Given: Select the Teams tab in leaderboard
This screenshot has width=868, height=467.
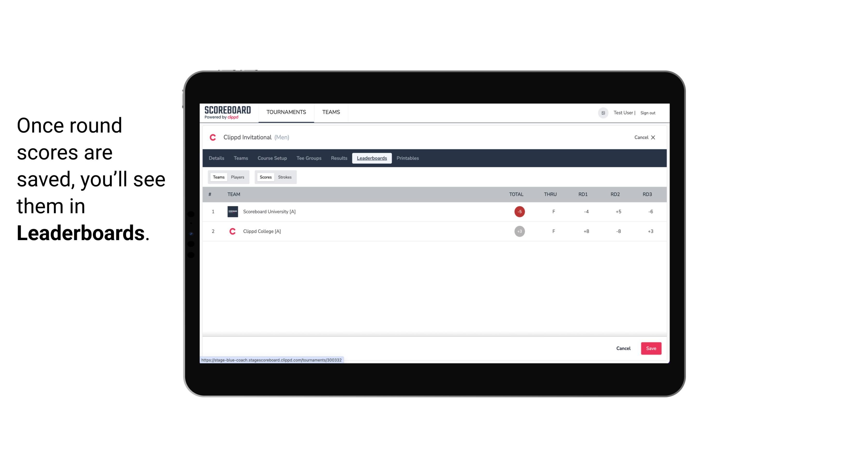Looking at the screenshot, I should point(218,177).
